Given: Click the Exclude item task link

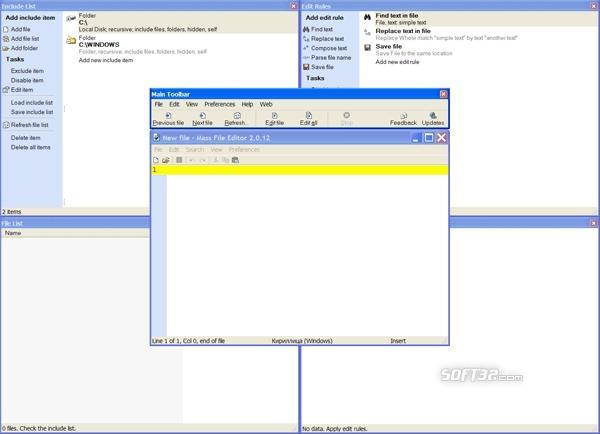Looking at the screenshot, I should 27,71.
